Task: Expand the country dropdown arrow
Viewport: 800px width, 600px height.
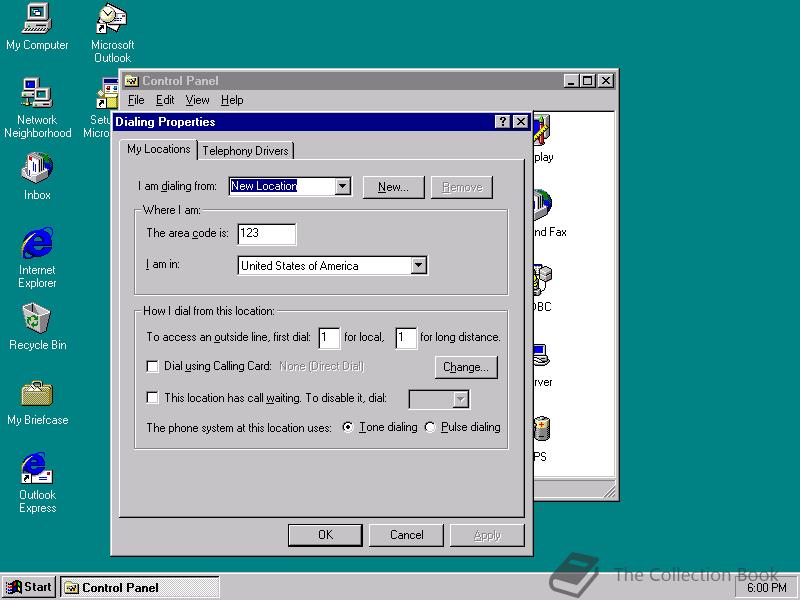Action: (x=418, y=265)
